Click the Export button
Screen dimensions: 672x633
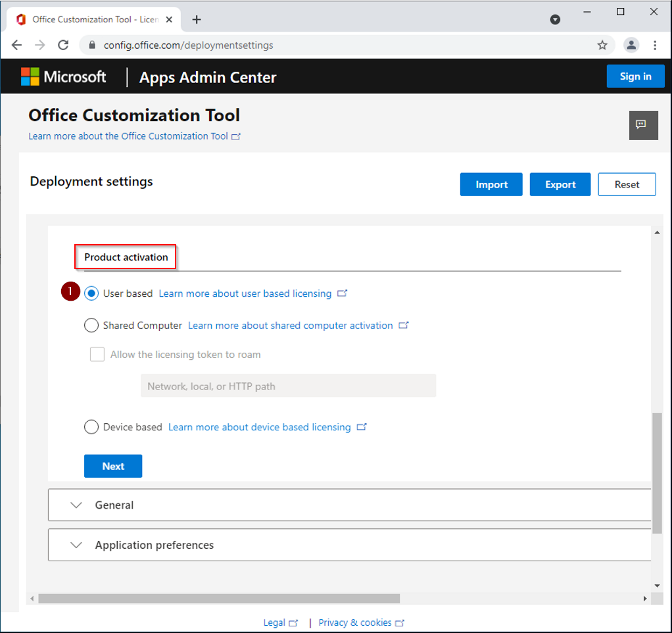click(x=560, y=184)
